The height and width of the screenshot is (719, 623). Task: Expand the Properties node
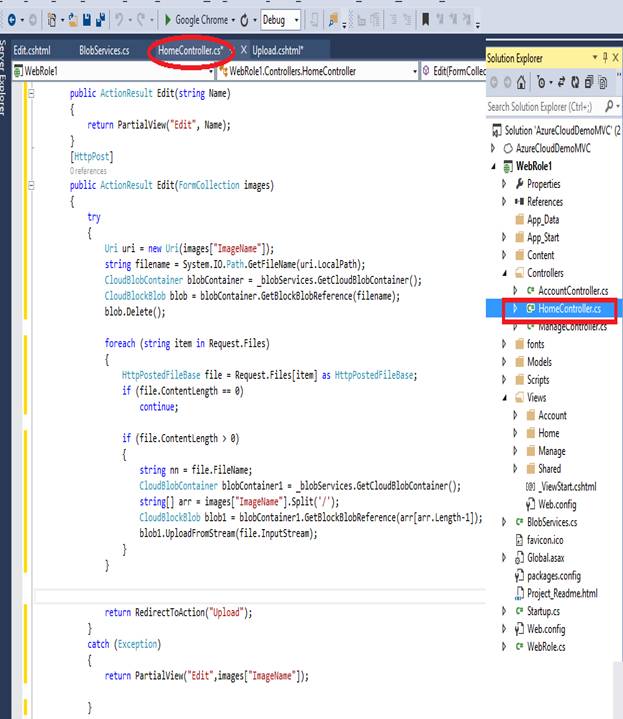tap(504, 184)
